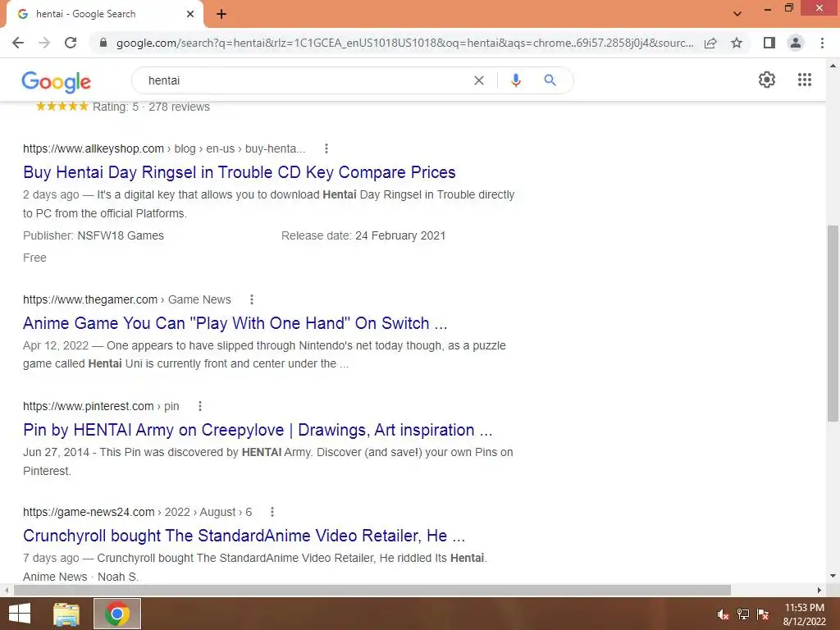
Task: Click the horizontal scrollbar thumb
Action: point(372,590)
